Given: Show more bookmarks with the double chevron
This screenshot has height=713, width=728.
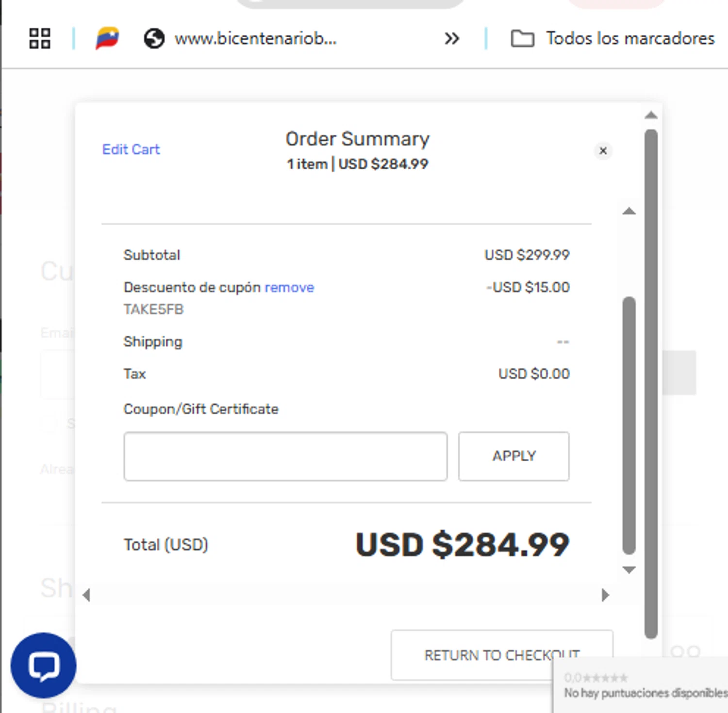Looking at the screenshot, I should [452, 38].
